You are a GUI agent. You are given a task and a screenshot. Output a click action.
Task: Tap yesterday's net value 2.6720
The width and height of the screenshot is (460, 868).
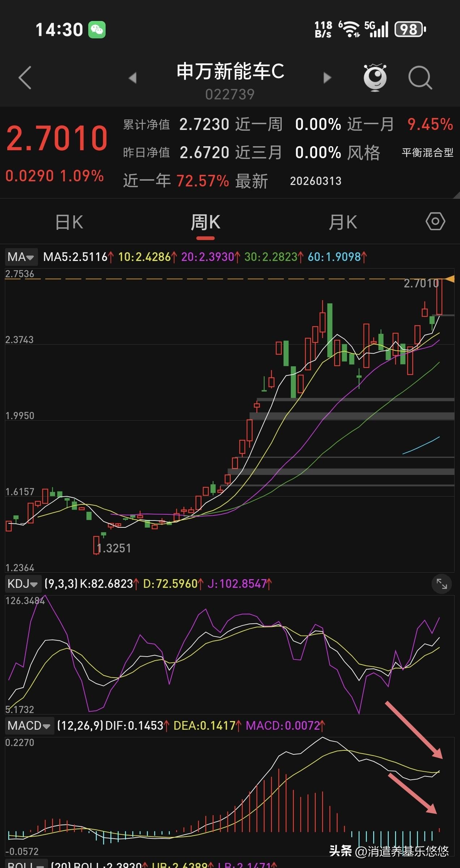204,152
